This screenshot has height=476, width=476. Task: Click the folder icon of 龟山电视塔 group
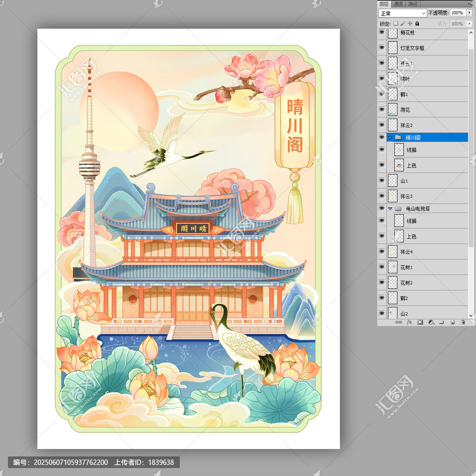[398, 208]
